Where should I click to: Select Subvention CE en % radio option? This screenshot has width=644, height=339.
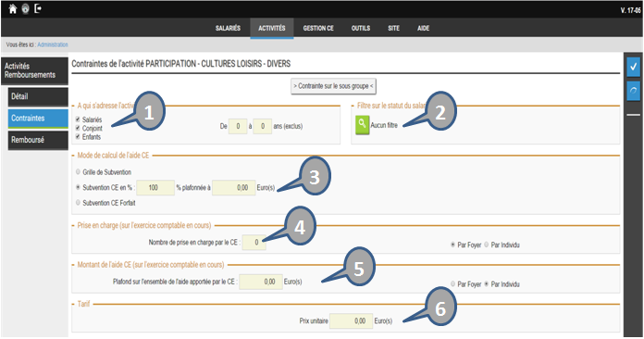click(78, 187)
